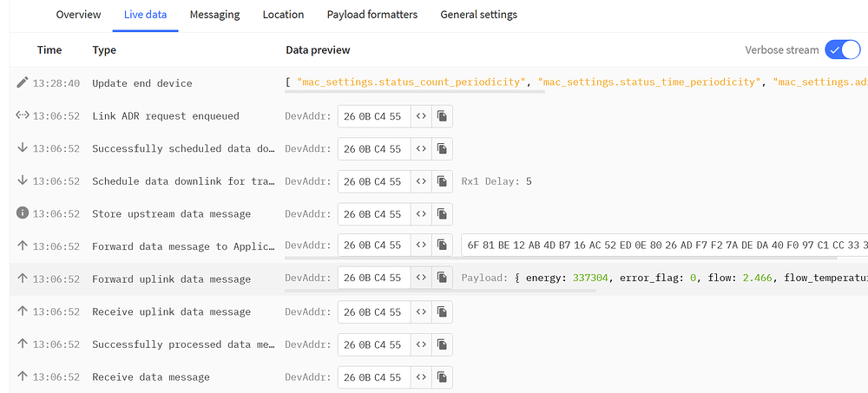Expand the Update end device event row
Image resolution: width=868 pixels, height=393 pixels.
142,83
